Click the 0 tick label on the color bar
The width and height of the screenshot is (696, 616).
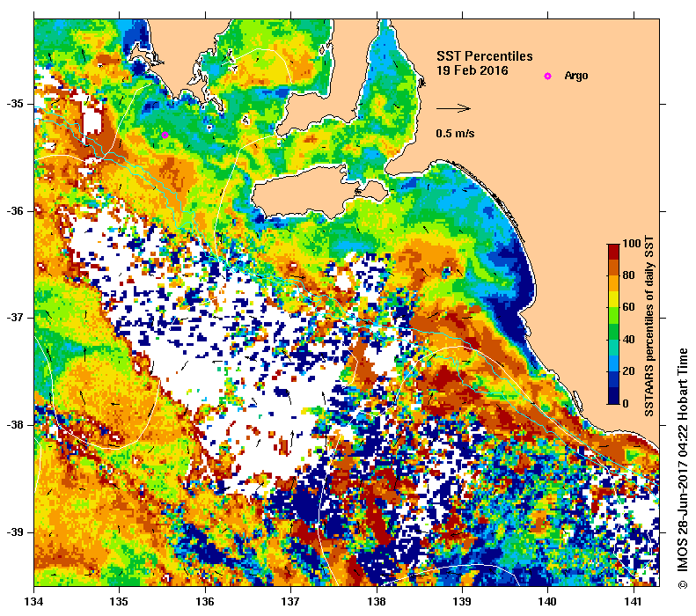(625, 404)
